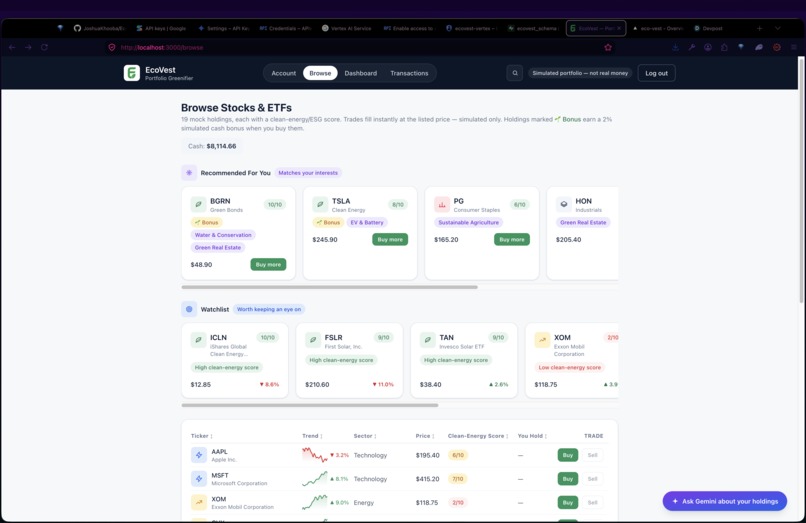Sort table by You Hold column
This screenshot has height=523, width=806.
click(532, 436)
